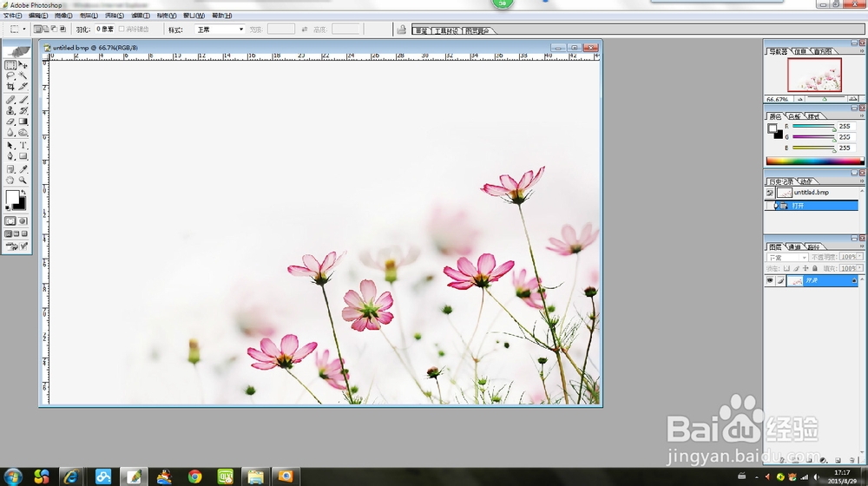
Task: Select the Zoom tool
Action: click(23, 181)
